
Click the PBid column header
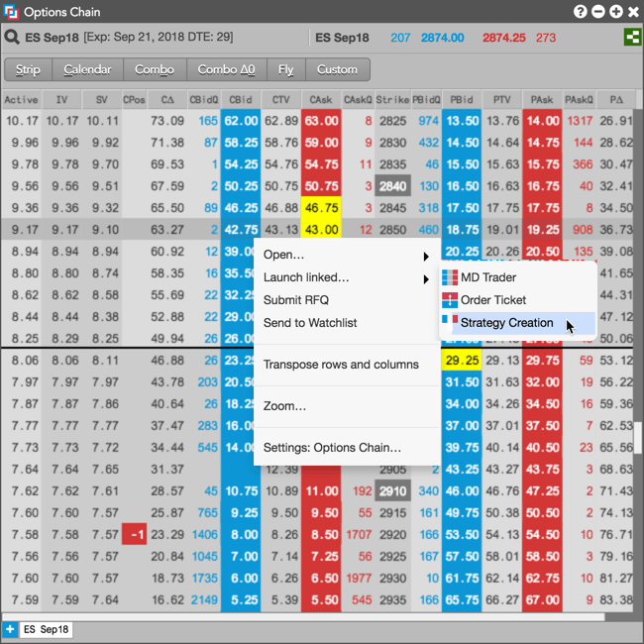(x=462, y=100)
